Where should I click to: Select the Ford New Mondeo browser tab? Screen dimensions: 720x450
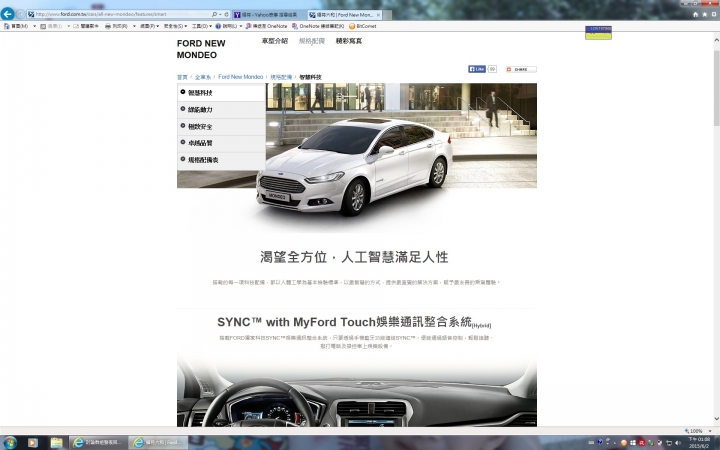point(344,15)
